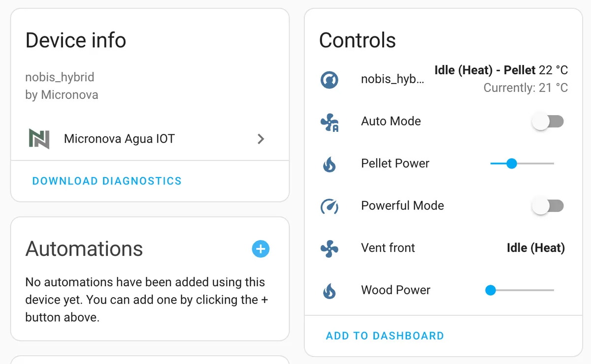Click the Vent front fan icon

[329, 249]
